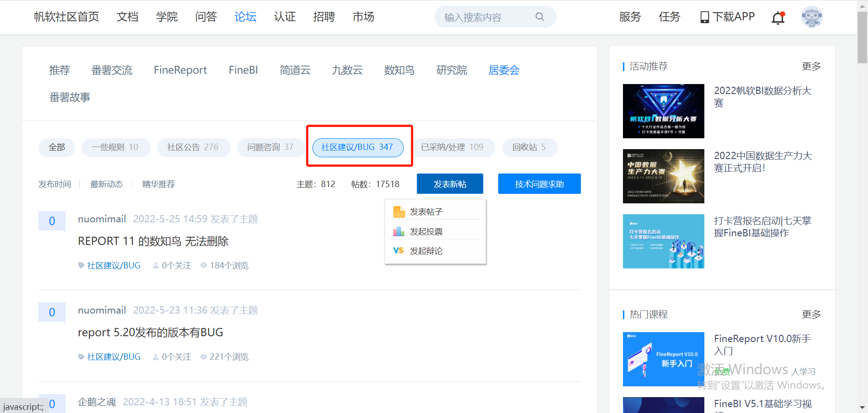This screenshot has height=413, width=868.
Task: Open the 招聘 nav item
Action: pos(324,17)
